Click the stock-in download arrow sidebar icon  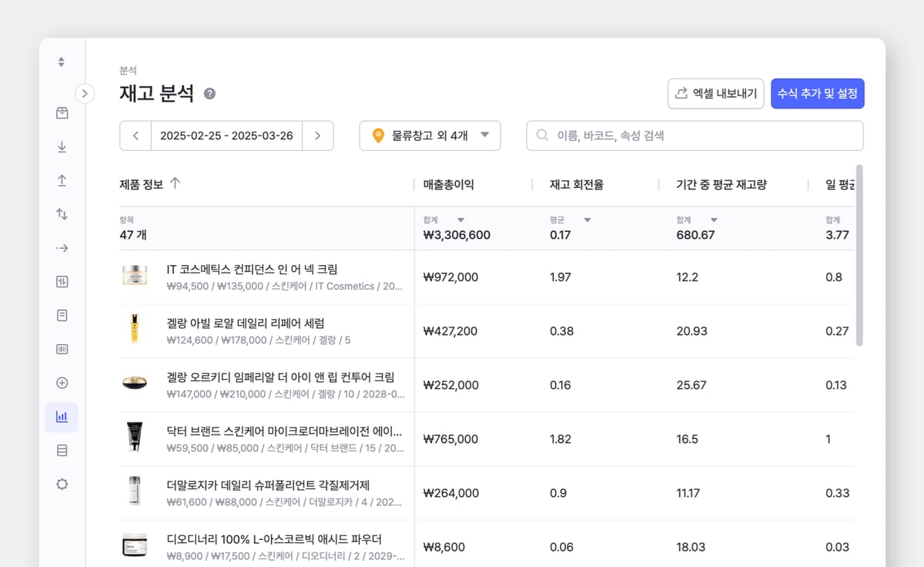tap(62, 147)
